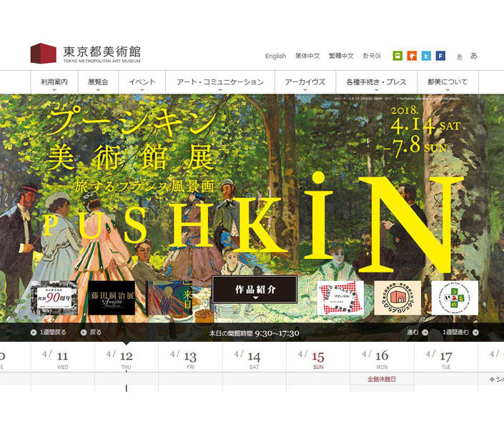Image resolution: width=504 pixels, height=429 pixels.
Task: Open the house-shaped project logo banner
Action: [397, 297]
